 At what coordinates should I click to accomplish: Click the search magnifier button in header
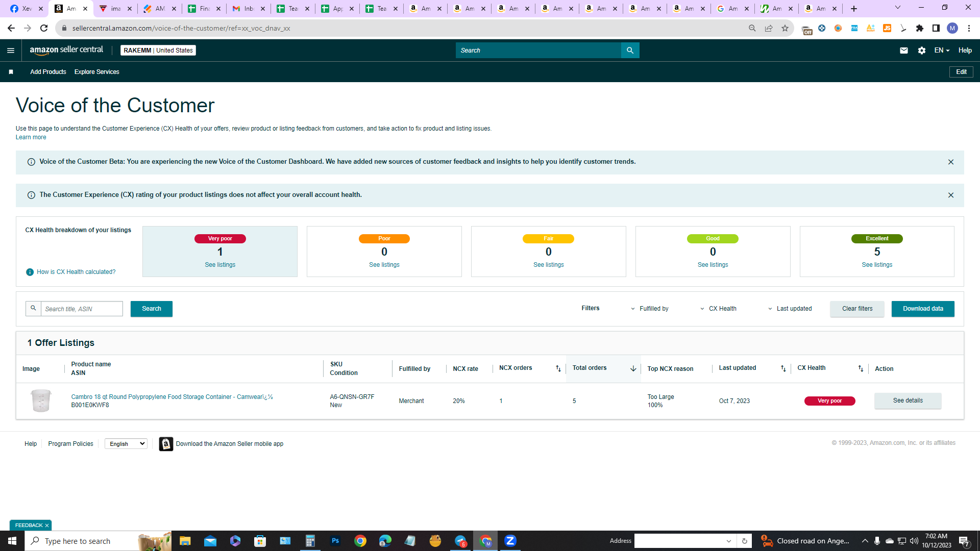point(630,51)
